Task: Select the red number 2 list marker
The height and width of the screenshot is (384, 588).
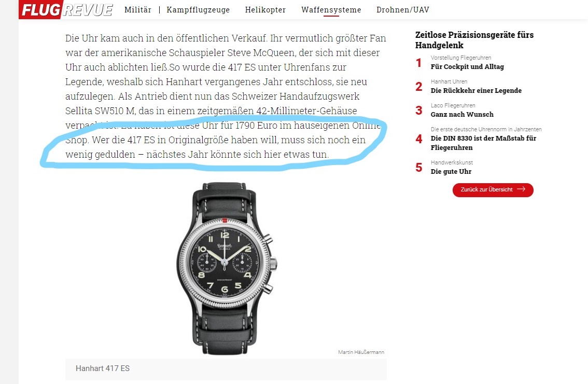Action: pyautogui.click(x=419, y=87)
